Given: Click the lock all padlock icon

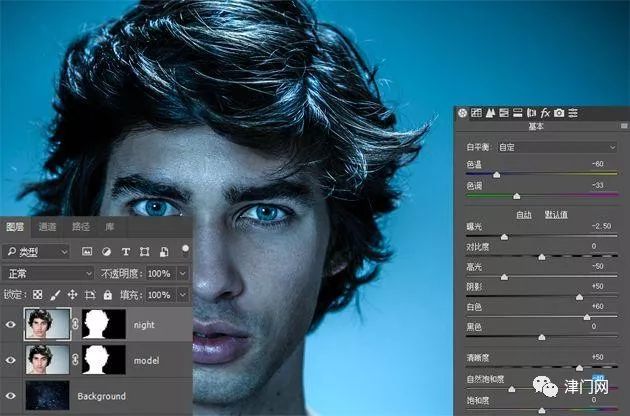Looking at the screenshot, I should pos(109,295).
